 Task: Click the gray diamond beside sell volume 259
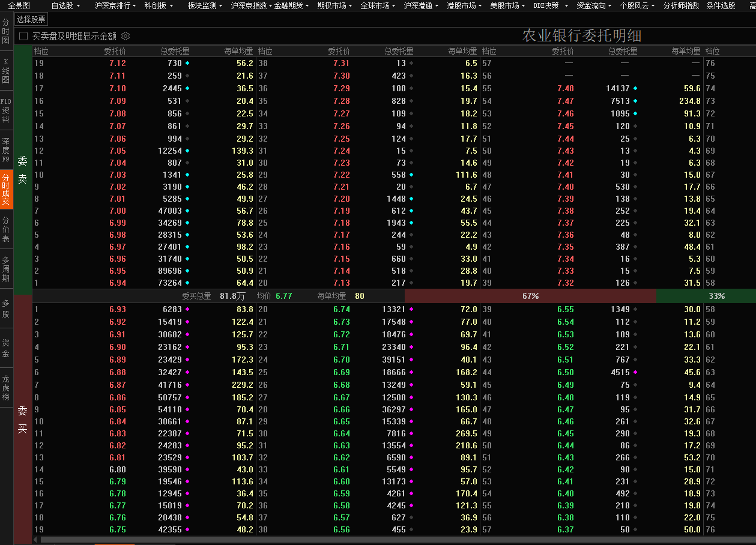pyautogui.click(x=187, y=76)
